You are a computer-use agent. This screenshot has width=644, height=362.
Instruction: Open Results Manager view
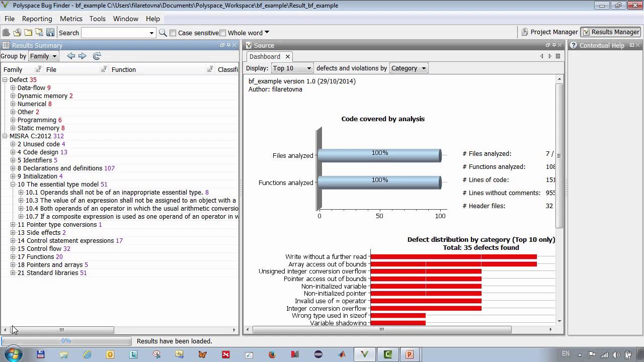pyautogui.click(x=610, y=32)
